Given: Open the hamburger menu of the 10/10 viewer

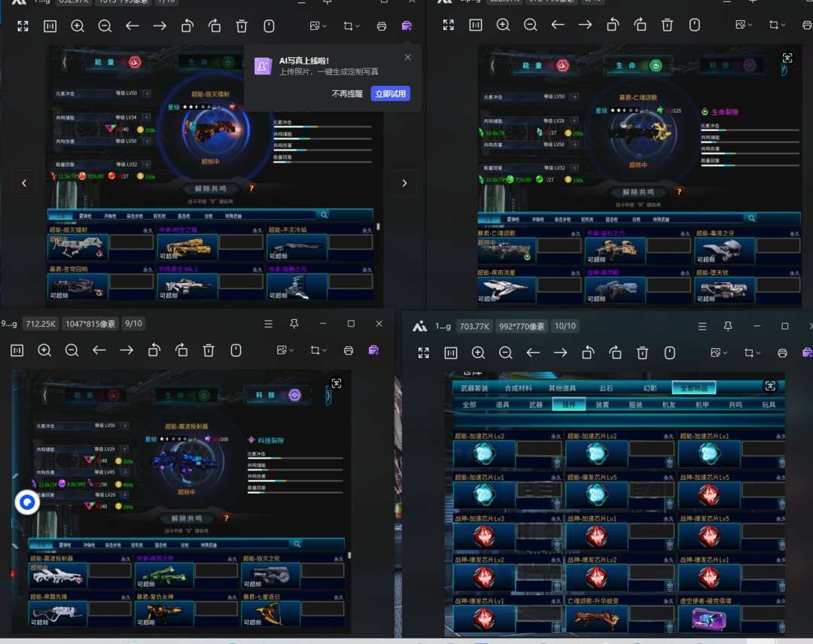Looking at the screenshot, I should (x=702, y=327).
